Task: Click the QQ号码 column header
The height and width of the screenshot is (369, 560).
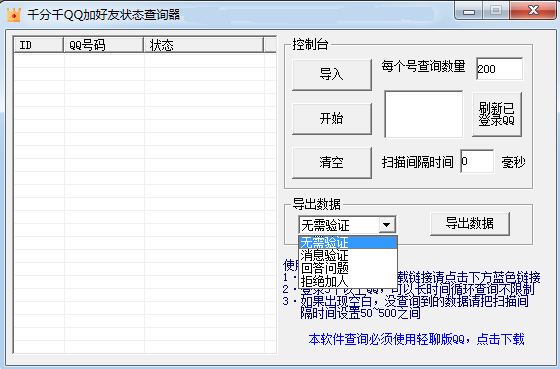Action: [104, 45]
